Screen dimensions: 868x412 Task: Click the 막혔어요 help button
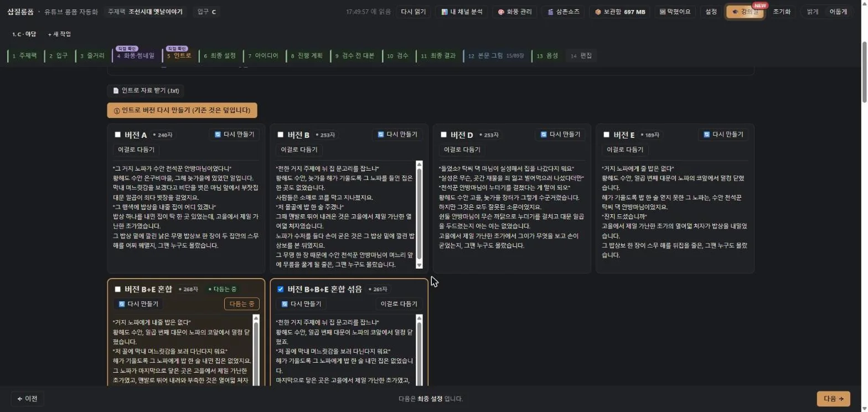coord(675,12)
